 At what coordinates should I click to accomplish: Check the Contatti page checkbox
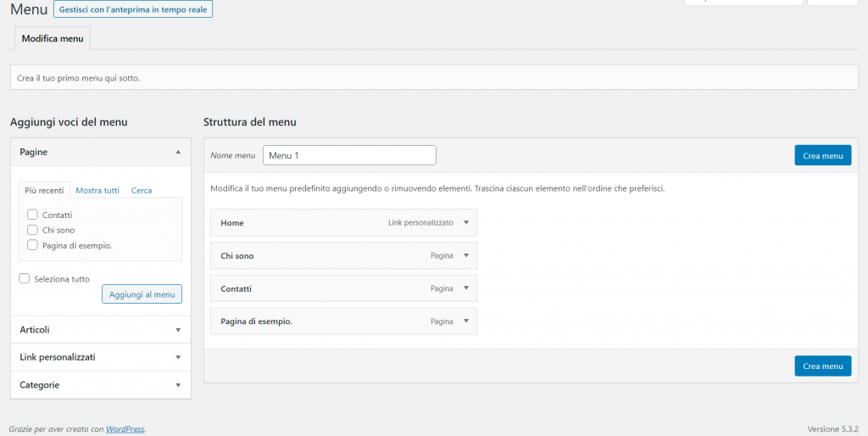pyautogui.click(x=32, y=215)
